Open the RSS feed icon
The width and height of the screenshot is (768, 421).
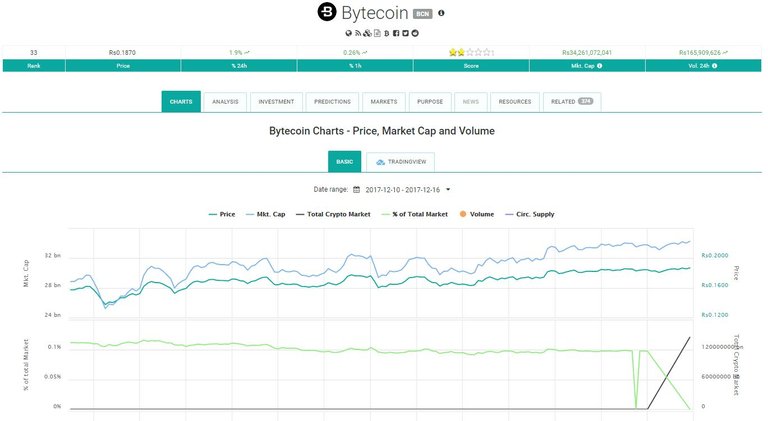click(358, 33)
